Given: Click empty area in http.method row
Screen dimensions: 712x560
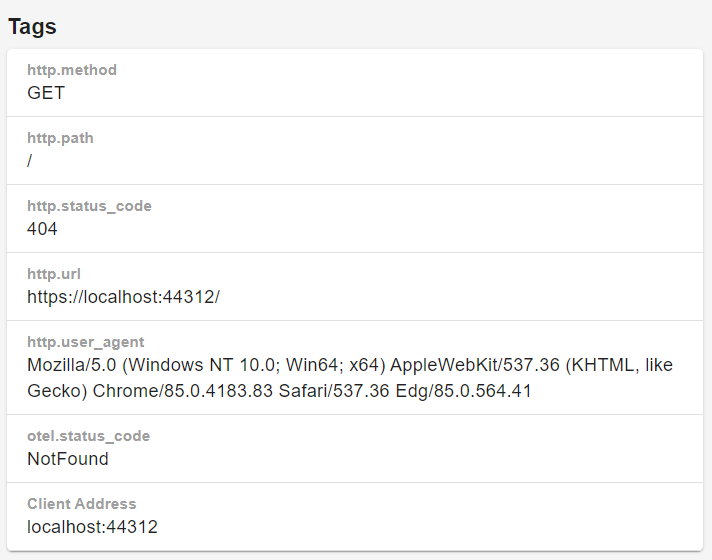Looking at the screenshot, I should 409,83.
